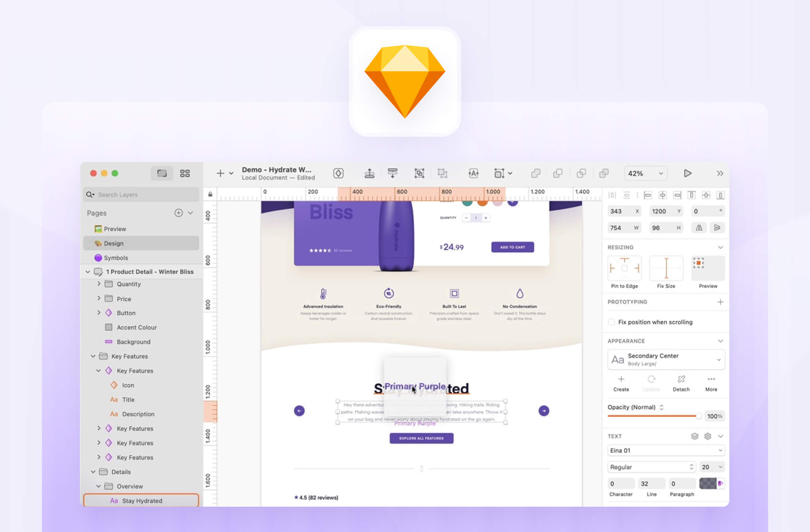
Task: Toggle the canvas rulers lock icon
Action: 210,194
